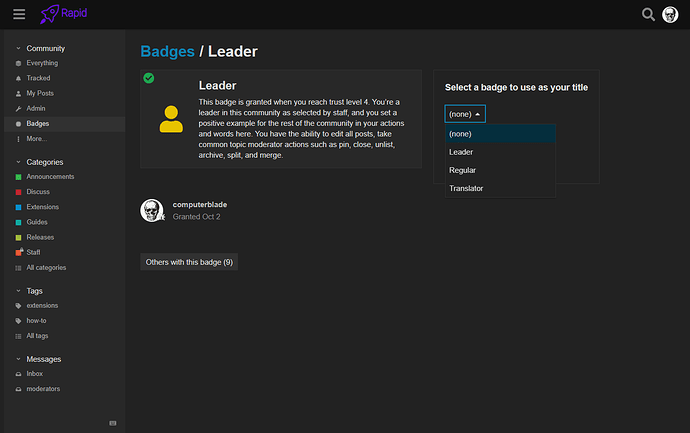This screenshot has height=433, width=690.
Task: Click the moderators inbox icon
Action: click(x=18, y=389)
